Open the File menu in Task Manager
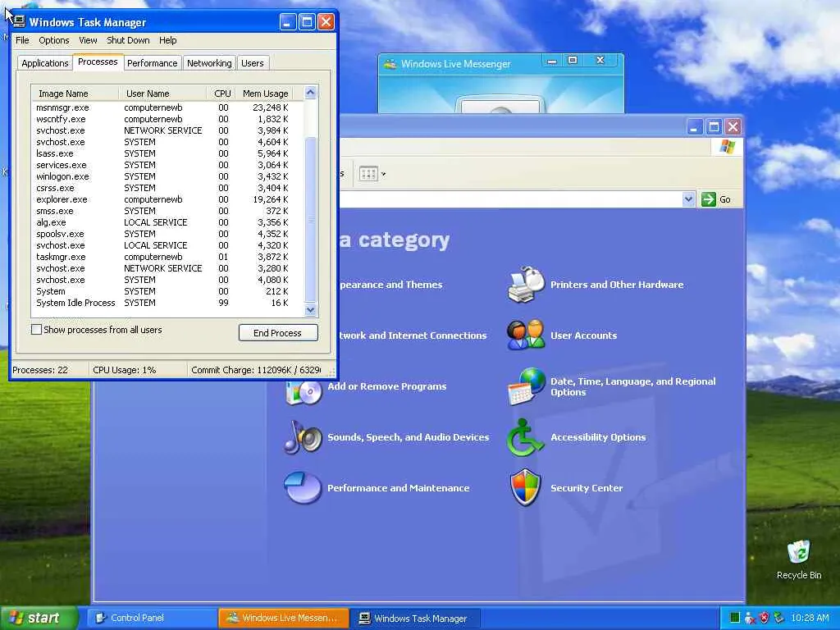This screenshot has height=630, width=840. [x=22, y=40]
